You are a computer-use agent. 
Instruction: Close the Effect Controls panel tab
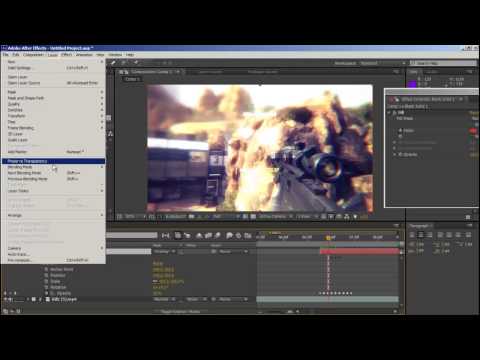coord(461,99)
